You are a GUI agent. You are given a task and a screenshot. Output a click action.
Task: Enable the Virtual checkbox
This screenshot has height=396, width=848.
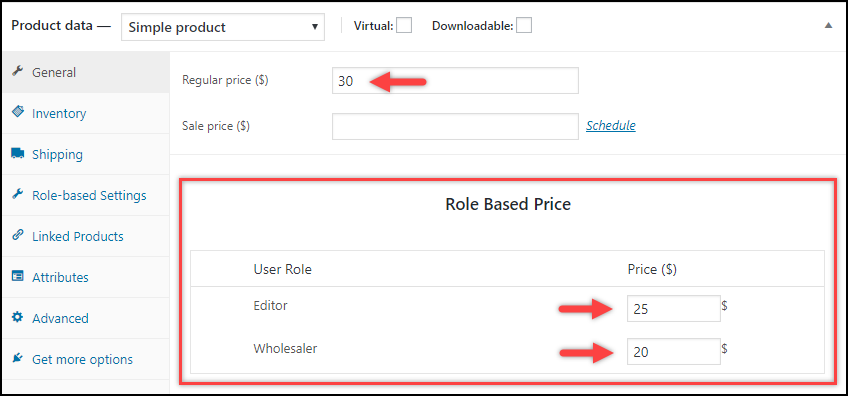click(404, 25)
